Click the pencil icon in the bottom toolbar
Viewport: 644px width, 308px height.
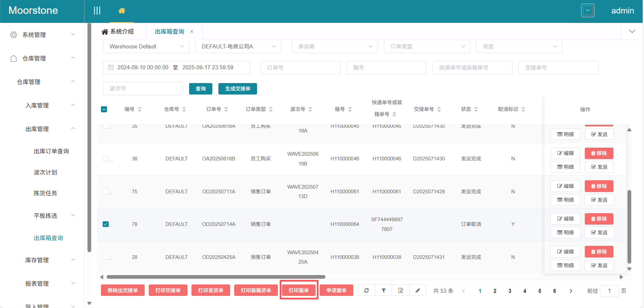click(x=418, y=291)
